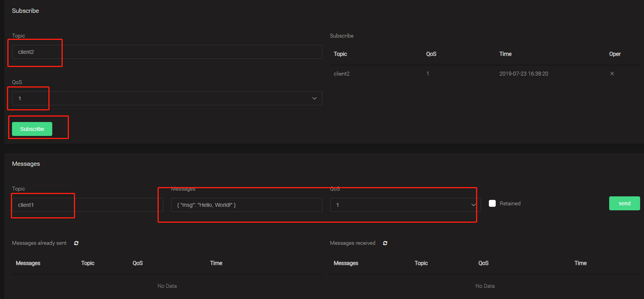The image size is (644, 299).
Task: Click Topic header in the already sent table
Action: pyautogui.click(x=88, y=263)
